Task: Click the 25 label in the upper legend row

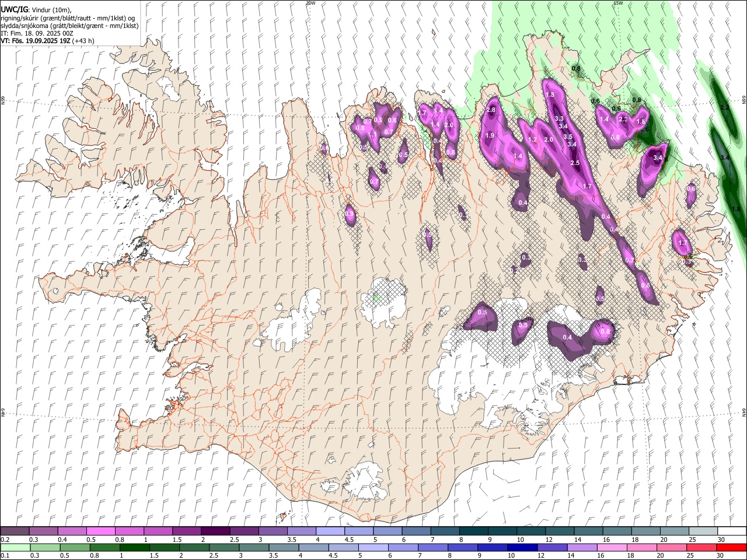Action: tap(692, 540)
